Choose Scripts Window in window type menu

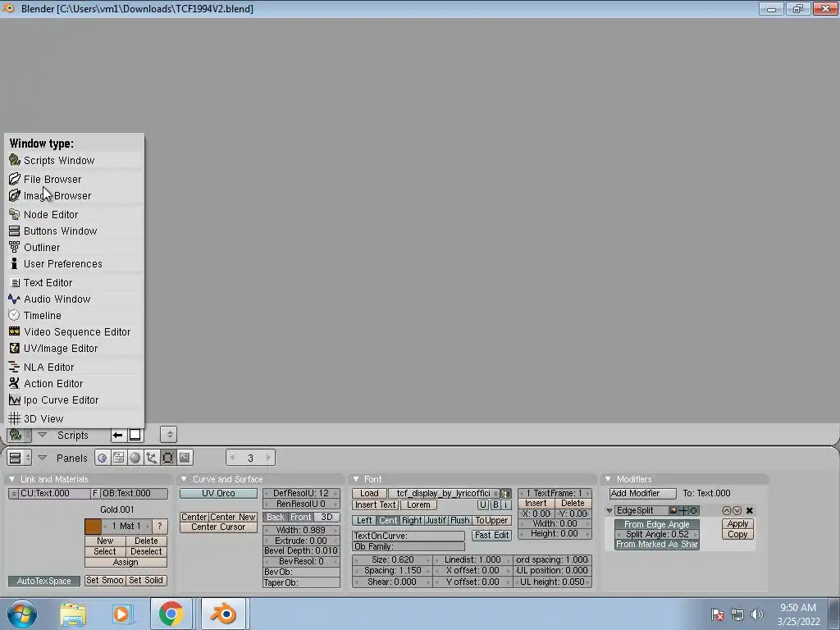pyautogui.click(x=75, y=160)
